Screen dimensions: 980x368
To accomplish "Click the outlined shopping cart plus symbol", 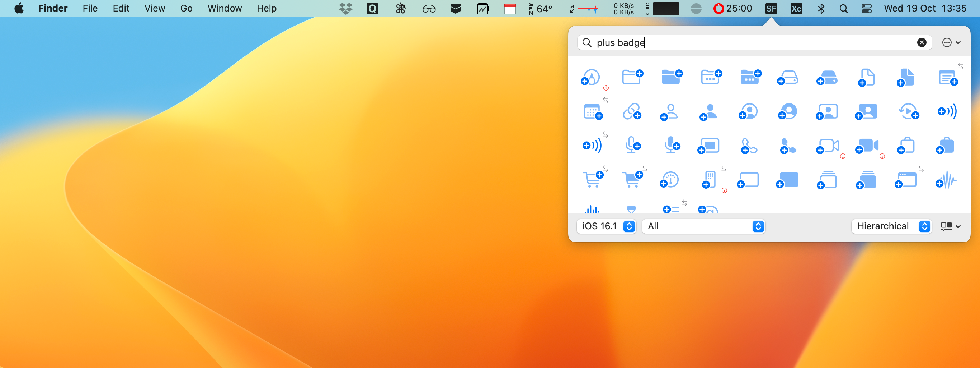I will click(x=593, y=179).
